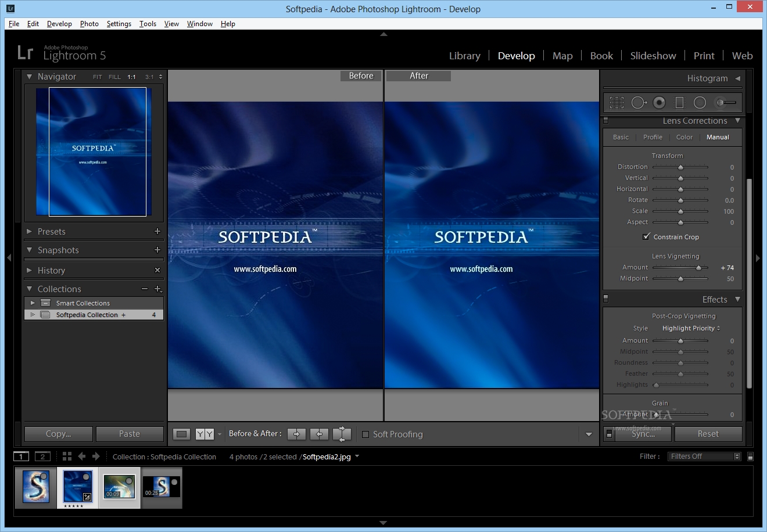Uncheck Constrain Crop checkbox

click(x=646, y=237)
